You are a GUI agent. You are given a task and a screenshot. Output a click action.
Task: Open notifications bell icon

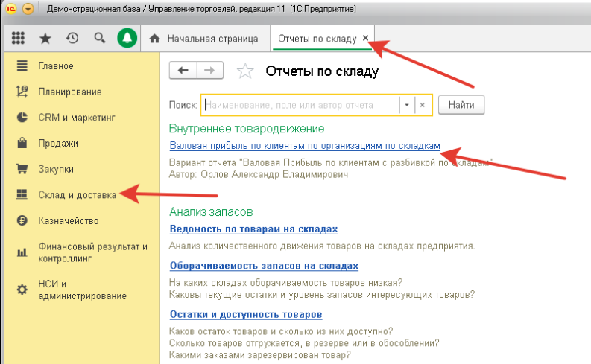point(127,38)
